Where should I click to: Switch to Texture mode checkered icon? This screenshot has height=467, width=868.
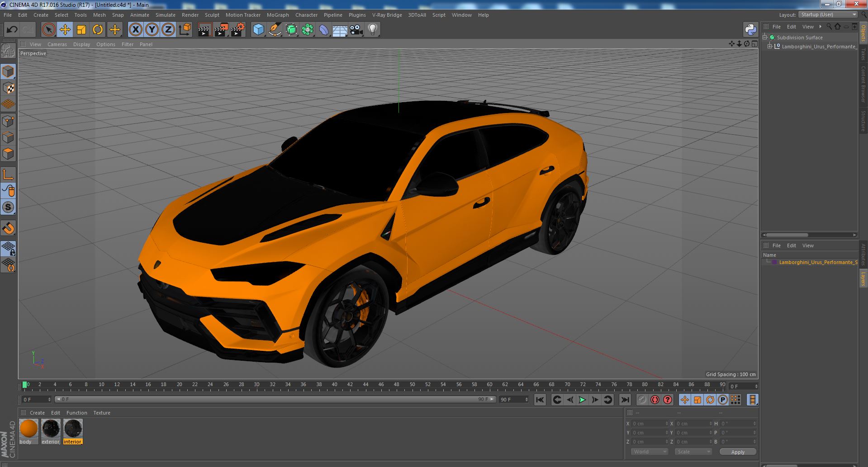tap(8, 88)
